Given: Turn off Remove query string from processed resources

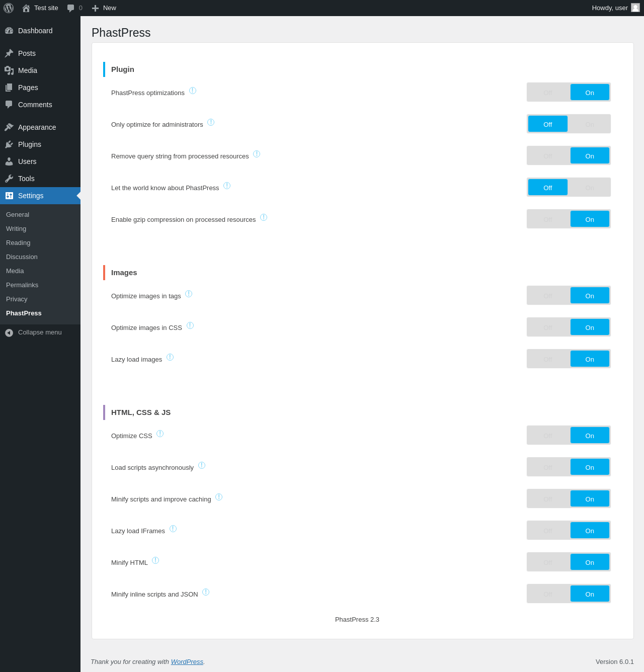Looking at the screenshot, I should pos(548,156).
